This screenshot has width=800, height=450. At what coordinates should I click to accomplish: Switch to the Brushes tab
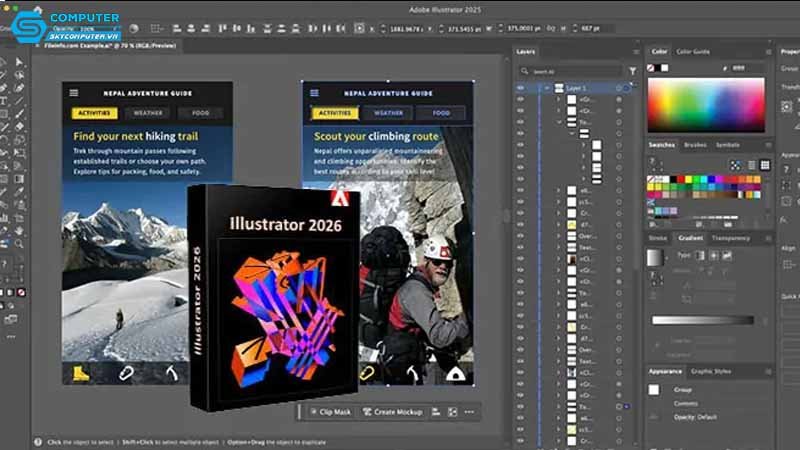pyautogui.click(x=695, y=145)
